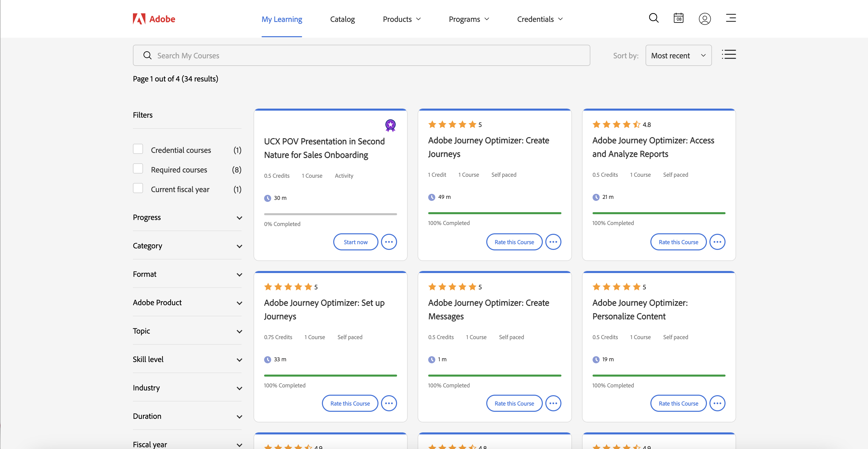This screenshot has width=868, height=449.
Task: Open the Most recent sort dropdown
Action: [x=678, y=55]
